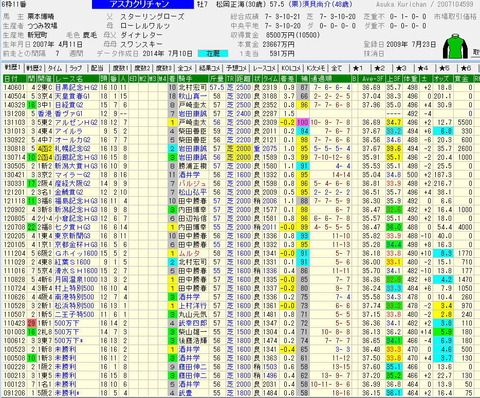
Task: Show the 全コメ tab
Action: (x=185, y=68)
